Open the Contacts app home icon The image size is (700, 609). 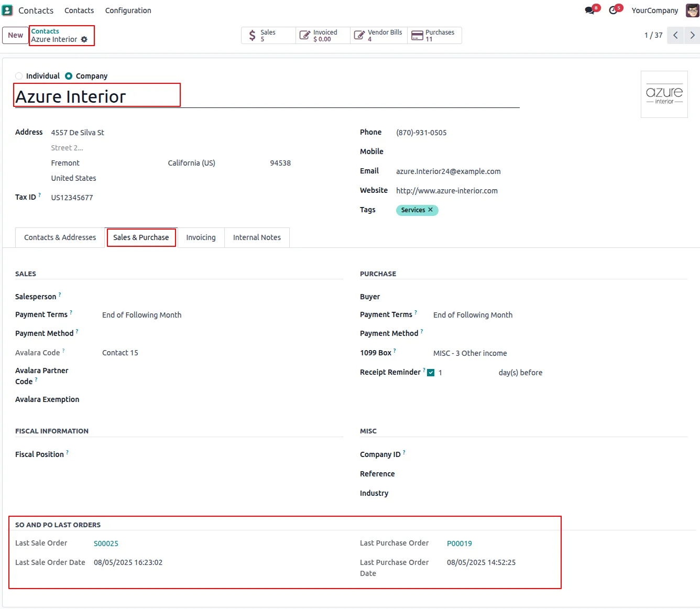(7, 10)
